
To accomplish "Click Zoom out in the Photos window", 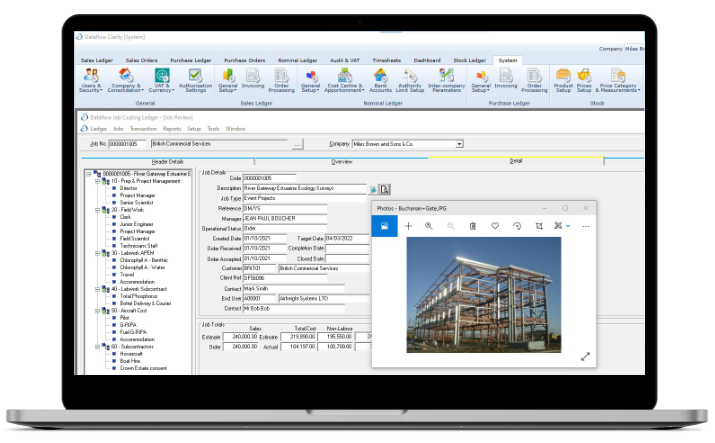I will click(x=451, y=226).
